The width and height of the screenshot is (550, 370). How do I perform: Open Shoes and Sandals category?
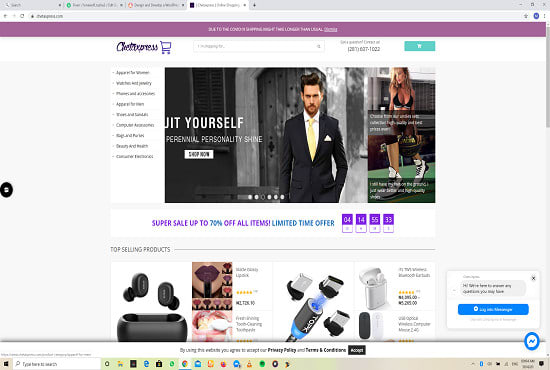[x=132, y=115]
